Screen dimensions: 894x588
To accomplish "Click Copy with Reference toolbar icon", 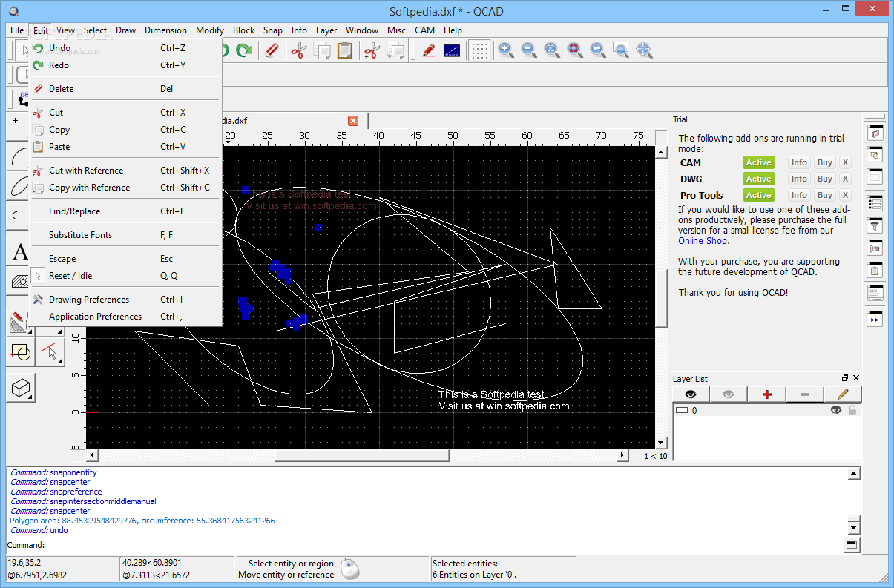I will (395, 50).
